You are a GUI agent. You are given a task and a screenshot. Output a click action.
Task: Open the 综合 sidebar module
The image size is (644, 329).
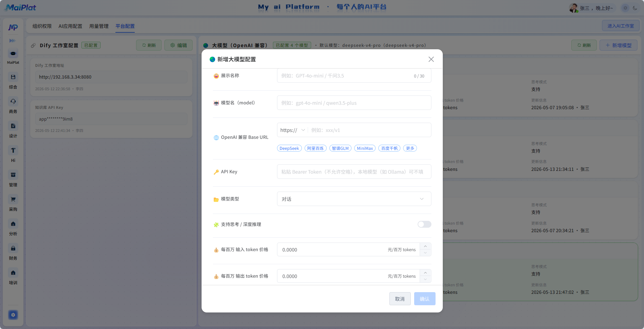pyautogui.click(x=13, y=77)
